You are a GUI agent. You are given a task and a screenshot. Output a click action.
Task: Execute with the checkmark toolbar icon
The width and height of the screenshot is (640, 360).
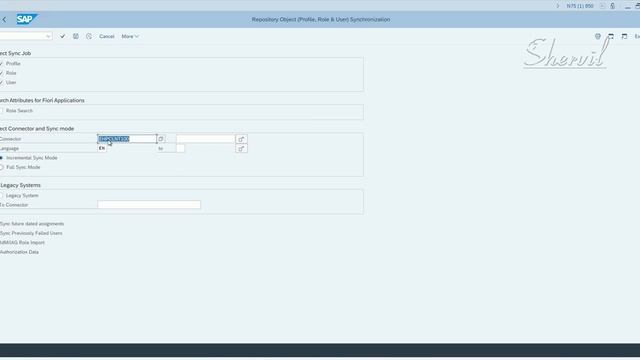[x=62, y=36]
